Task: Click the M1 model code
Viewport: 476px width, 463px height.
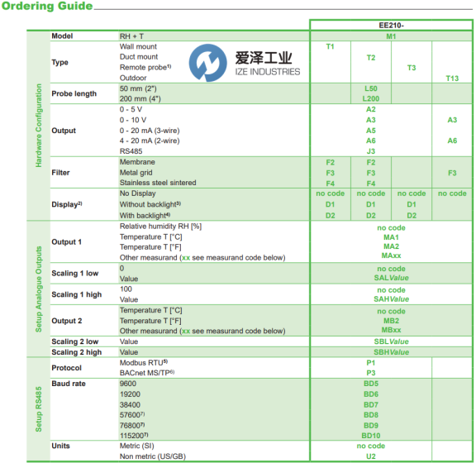Action: pos(391,36)
